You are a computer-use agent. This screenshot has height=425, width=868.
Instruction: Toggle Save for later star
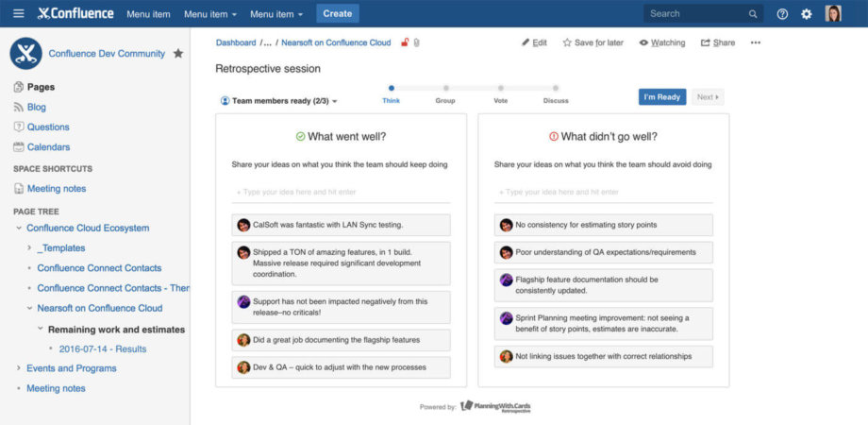[593, 42]
